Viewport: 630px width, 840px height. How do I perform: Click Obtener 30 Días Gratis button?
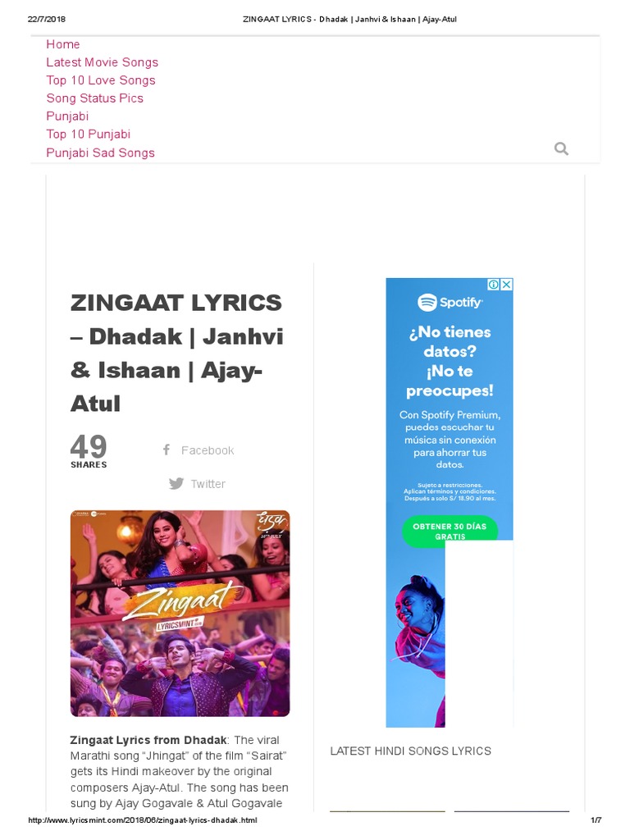pyautogui.click(x=450, y=532)
